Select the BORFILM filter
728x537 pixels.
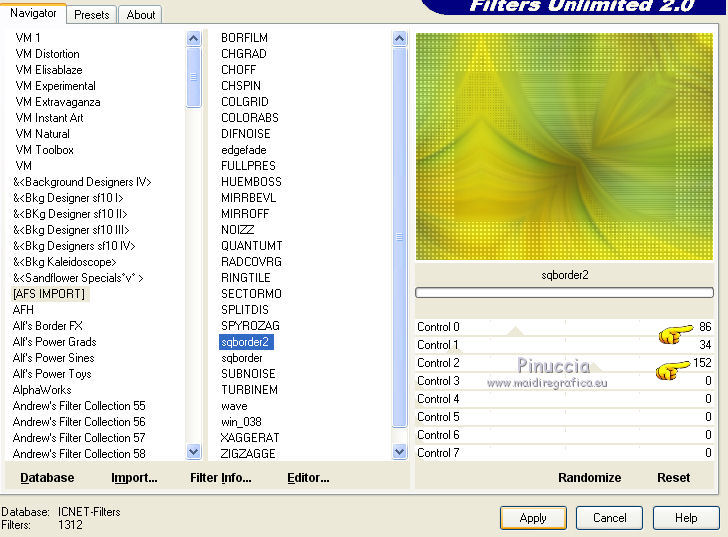click(x=244, y=38)
